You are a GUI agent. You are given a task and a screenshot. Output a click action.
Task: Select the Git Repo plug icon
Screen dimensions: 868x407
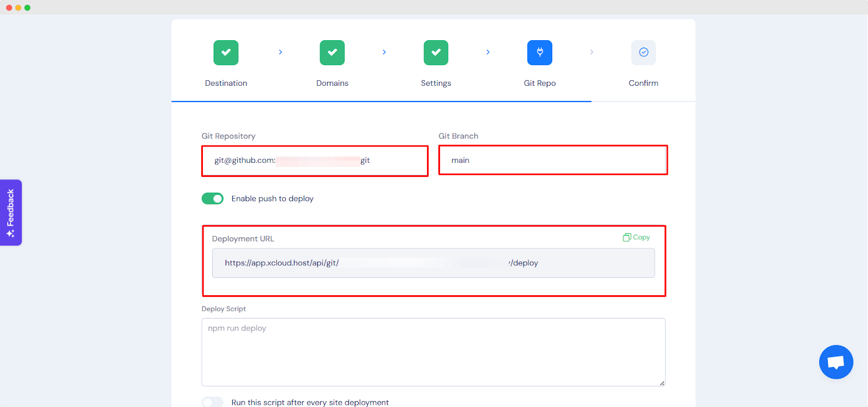point(539,53)
